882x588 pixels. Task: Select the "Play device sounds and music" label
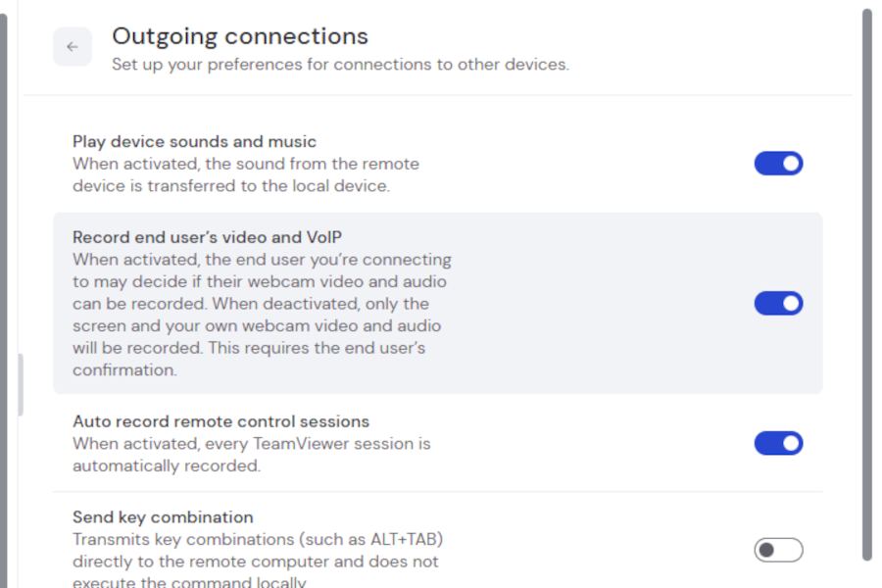point(194,142)
